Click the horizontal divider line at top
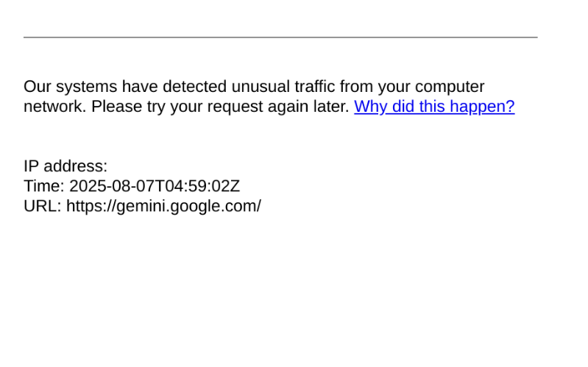The image size is (588, 367). coord(280,37)
